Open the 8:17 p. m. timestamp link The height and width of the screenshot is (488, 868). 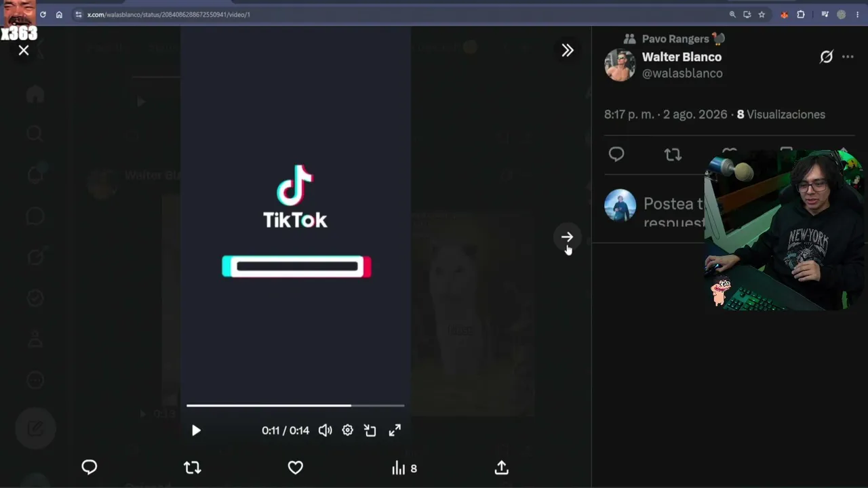[665, 115]
